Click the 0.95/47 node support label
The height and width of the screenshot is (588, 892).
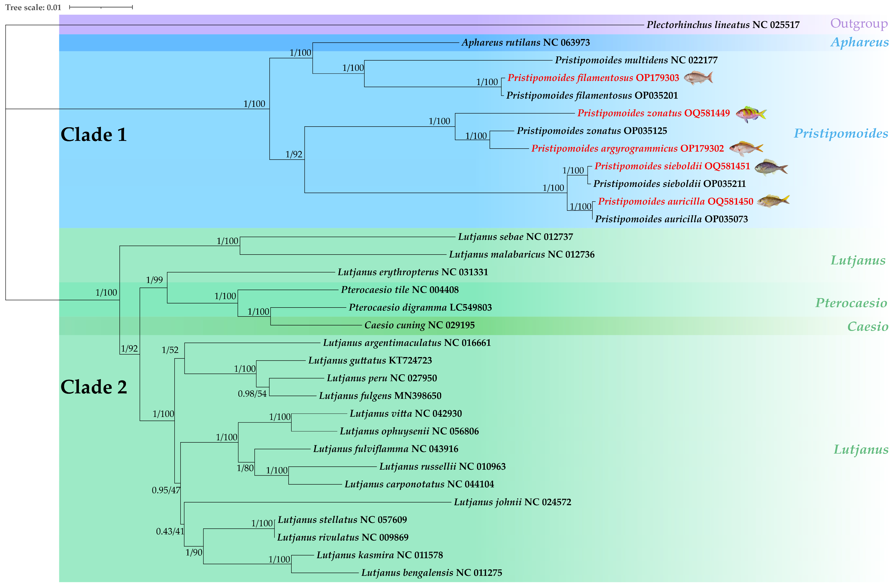[x=166, y=491]
